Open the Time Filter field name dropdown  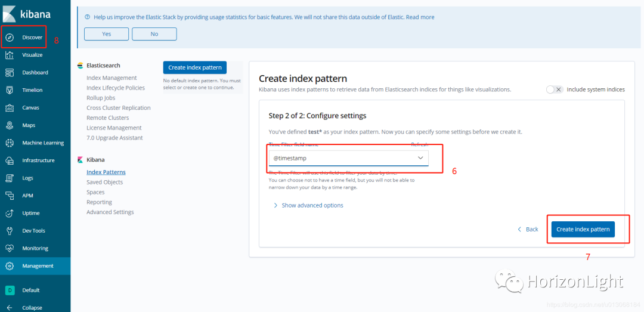tap(348, 158)
